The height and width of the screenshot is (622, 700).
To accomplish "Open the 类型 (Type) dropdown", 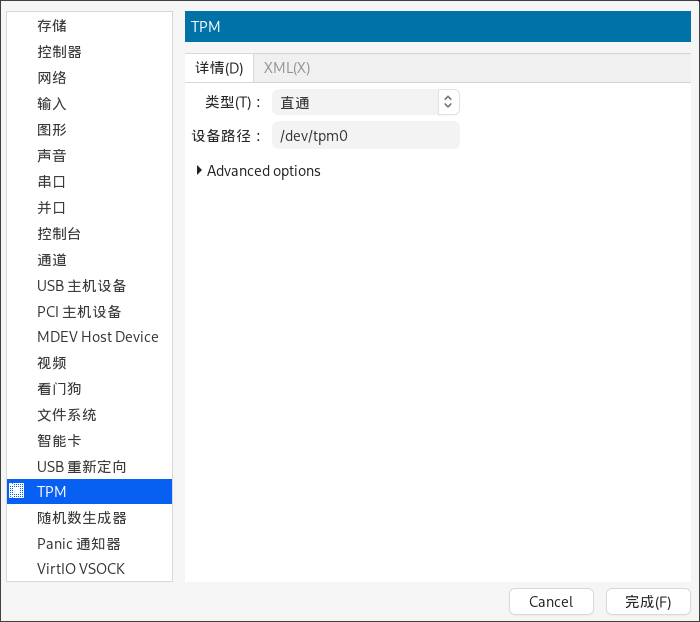I will coord(366,102).
